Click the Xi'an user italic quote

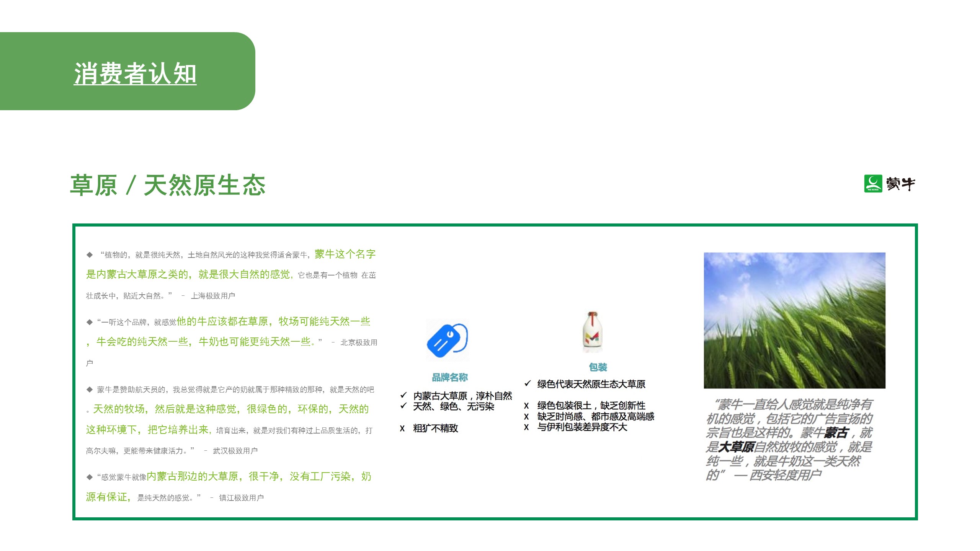(789, 440)
